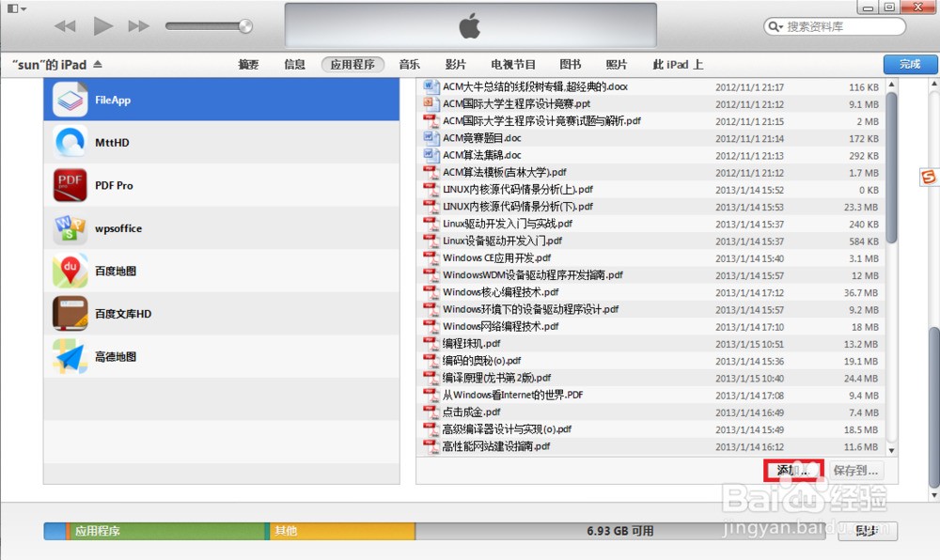The height and width of the screenshot is (560, 940).
Task: Start syncing with the 同步 button
Action: pyautogui.click(x=868, y=531)
